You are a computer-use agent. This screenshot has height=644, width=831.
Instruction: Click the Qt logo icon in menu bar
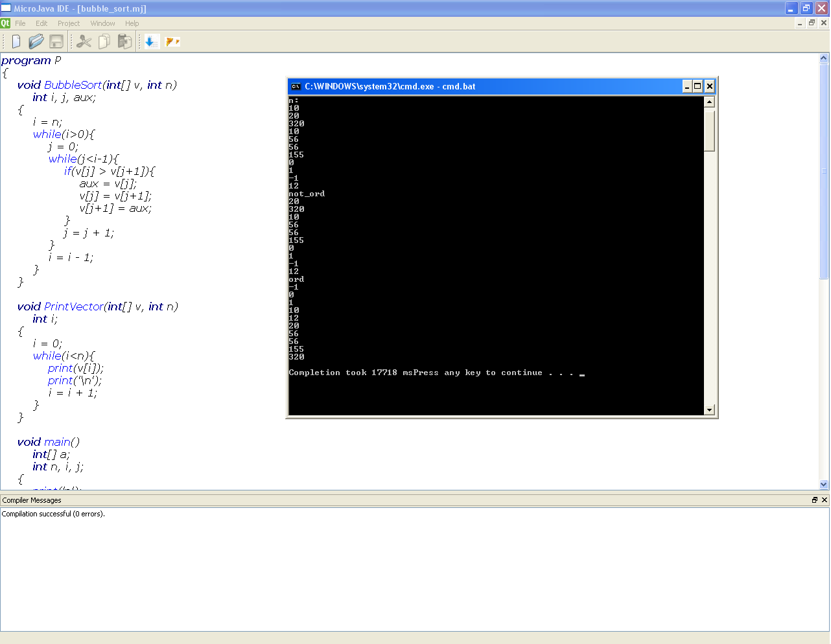pos(5,23)
